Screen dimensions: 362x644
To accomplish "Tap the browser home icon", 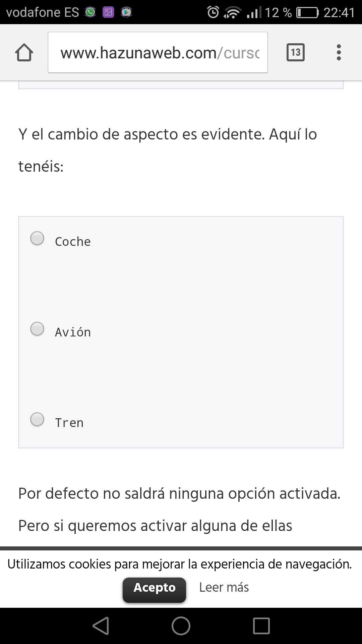I will pos(24,53).
